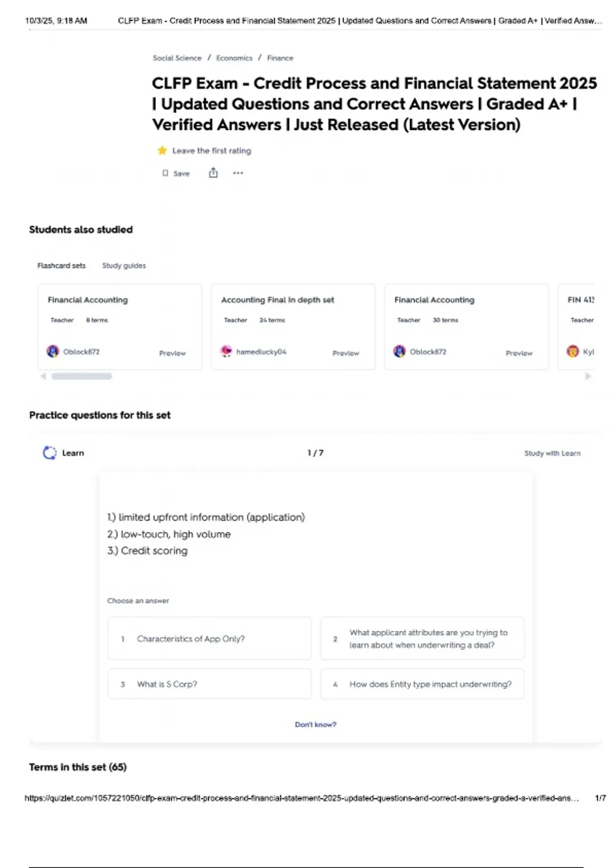Choose answer How does Entity type impact underwriting?
Screen dimensions: 613x868
[x=422, y=684]
